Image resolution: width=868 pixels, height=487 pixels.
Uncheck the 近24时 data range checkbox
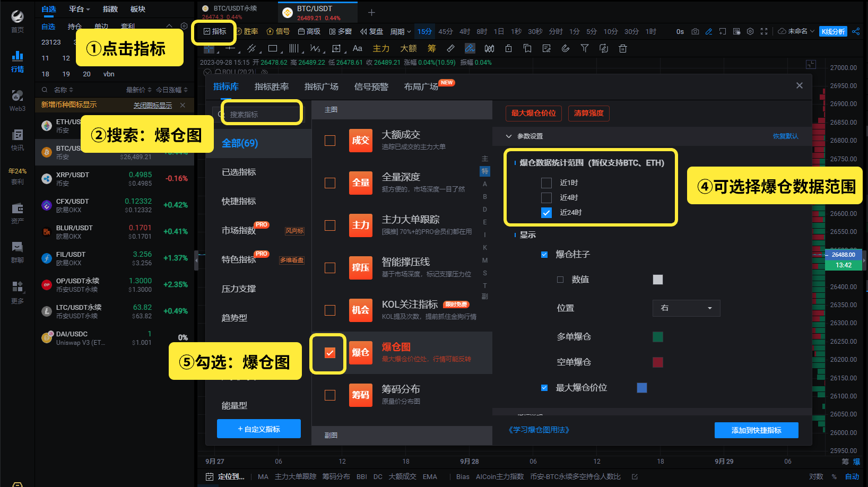(546, 213)
